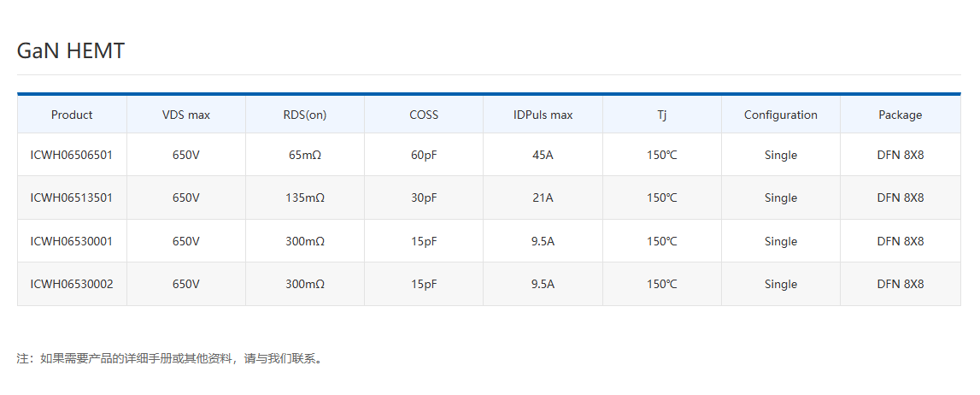Click the COSS column header
Screen dimensions: 980x395
tap(424, 115)
